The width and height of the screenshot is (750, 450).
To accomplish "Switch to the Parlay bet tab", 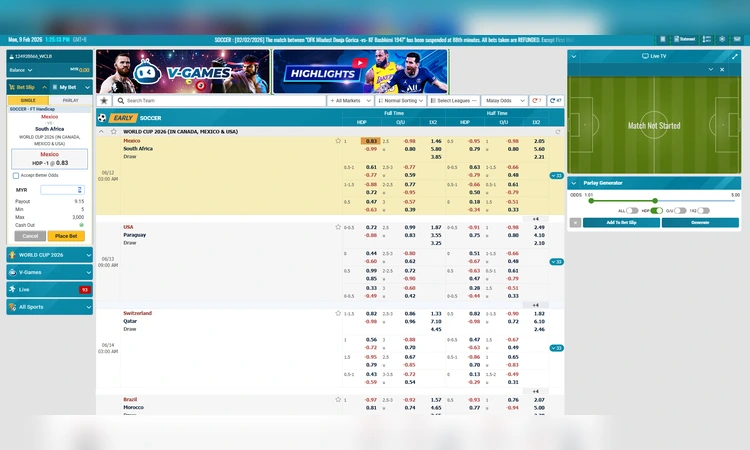I will pos(70,100).
